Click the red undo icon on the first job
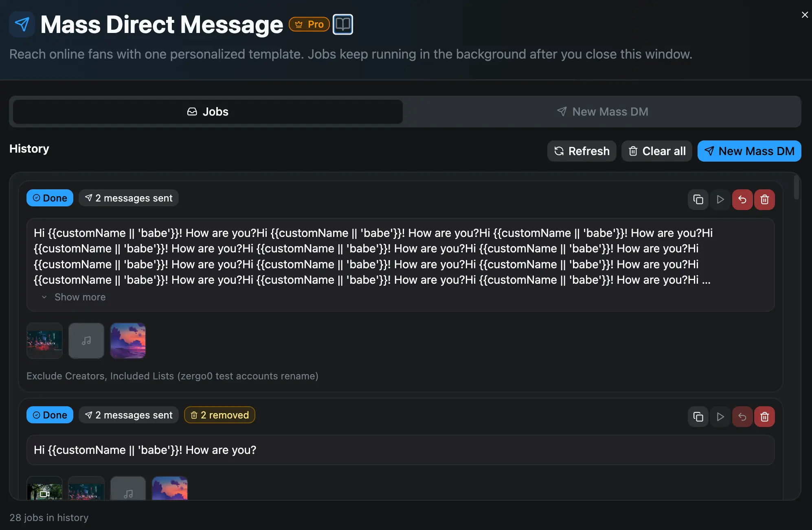Image resolution: width=812 pixels, height=530 pixels. tap(742, 199)
